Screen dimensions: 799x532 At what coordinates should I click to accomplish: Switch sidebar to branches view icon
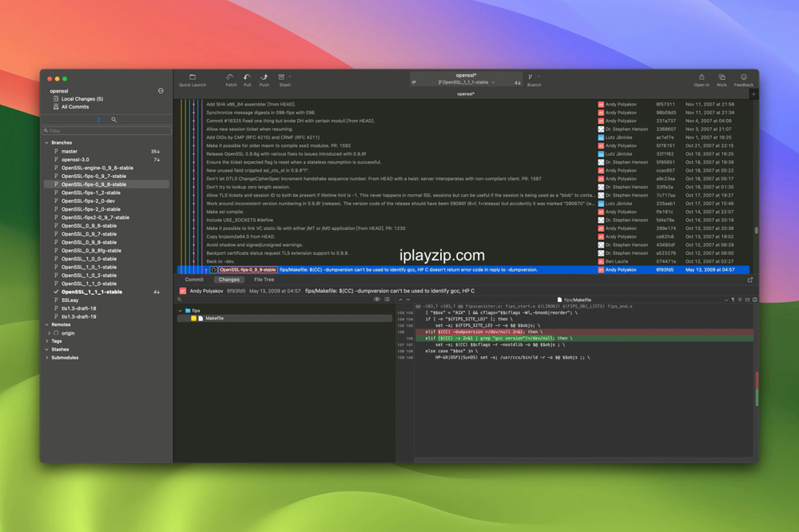tap(99, 120)
